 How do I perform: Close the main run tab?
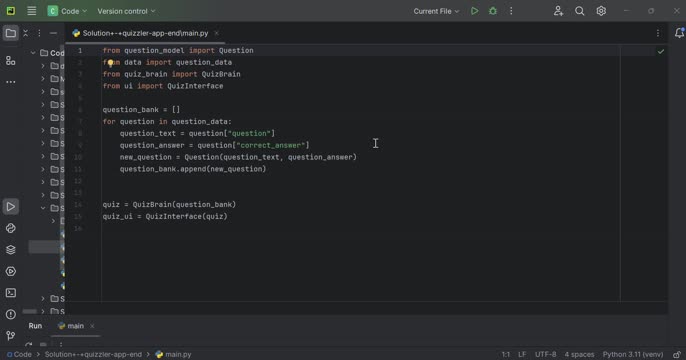point(92,326)
